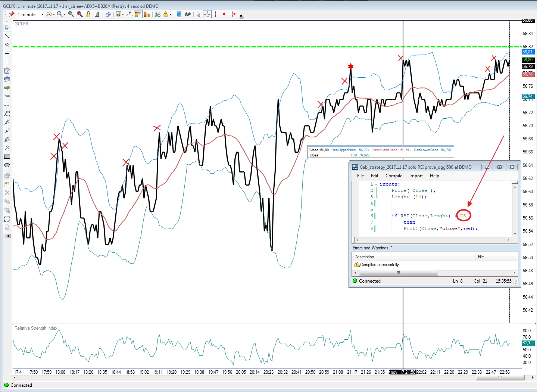Click the insert chart study icon
This screenshot has height=392, width=537.
[x=118, y=14]
